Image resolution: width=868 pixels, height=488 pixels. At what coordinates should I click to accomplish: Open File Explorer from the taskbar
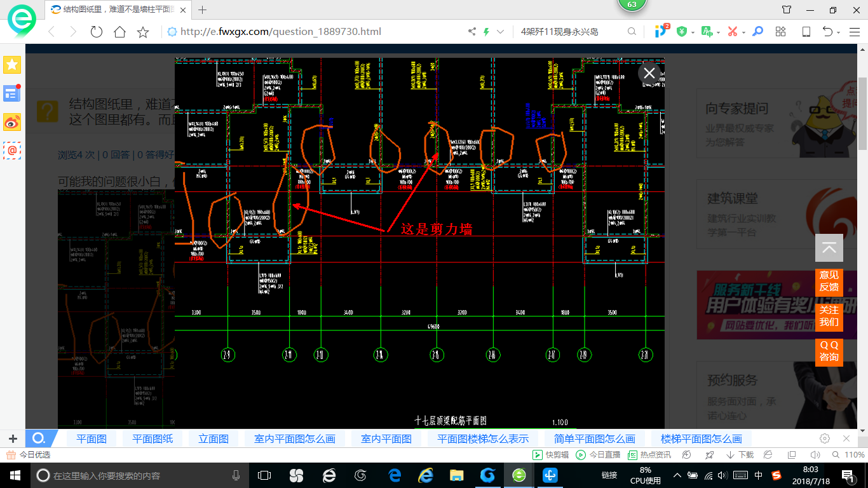pyautogui.click(x=456, y=475)
